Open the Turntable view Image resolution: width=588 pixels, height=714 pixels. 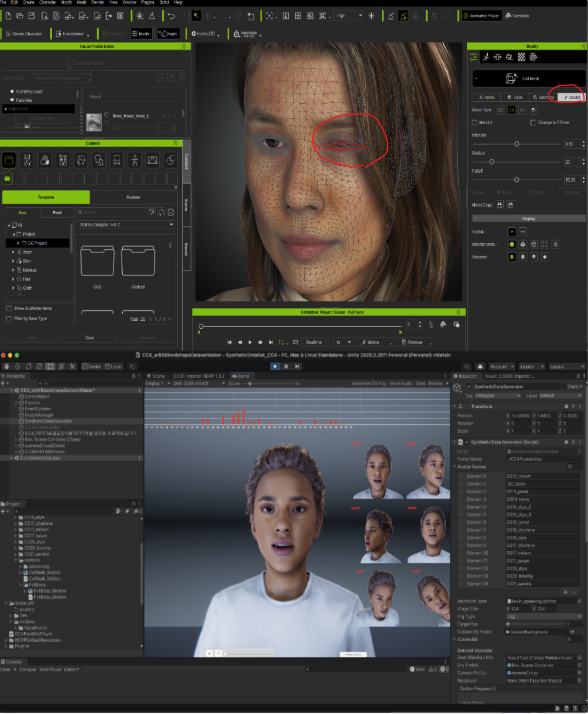[x=517, y=16]
